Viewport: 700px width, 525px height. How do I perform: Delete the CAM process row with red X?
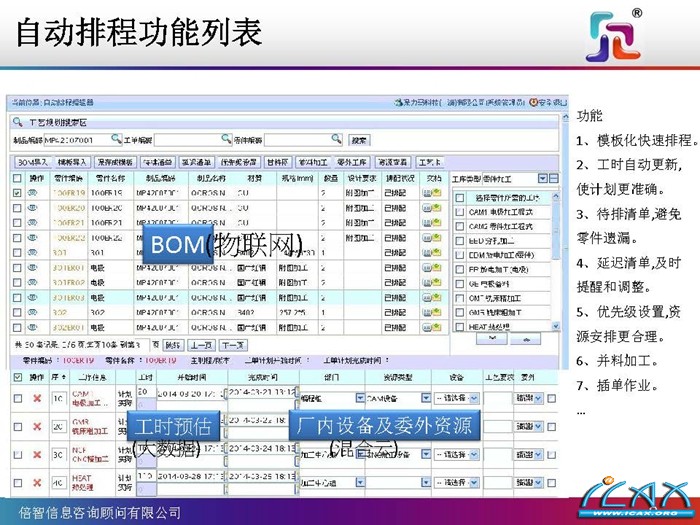(37, 398)
